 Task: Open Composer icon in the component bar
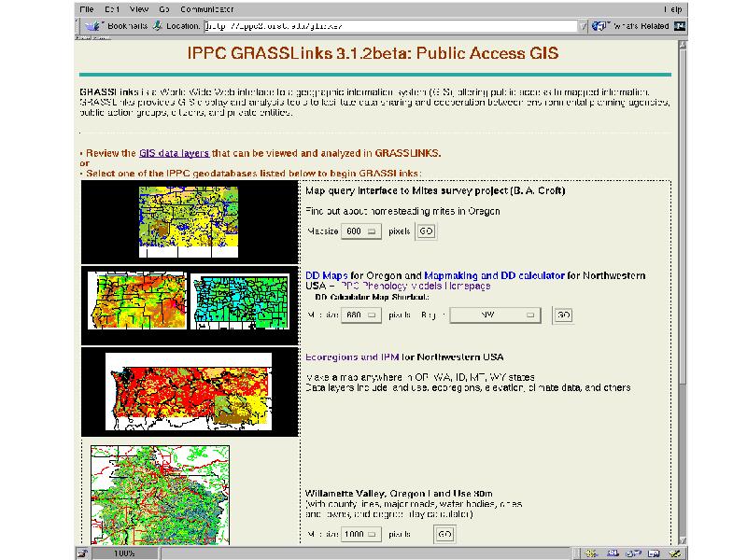674,553
